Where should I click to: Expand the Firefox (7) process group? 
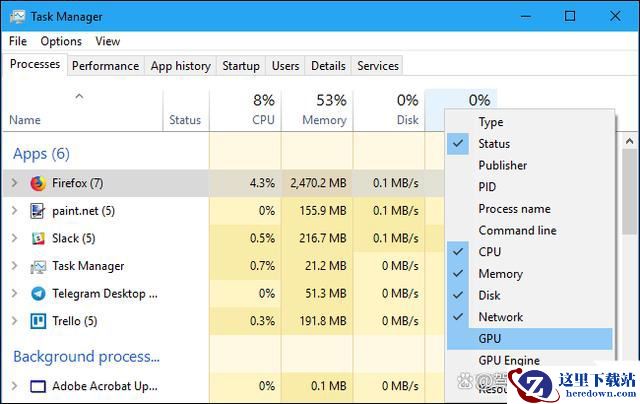14,182
